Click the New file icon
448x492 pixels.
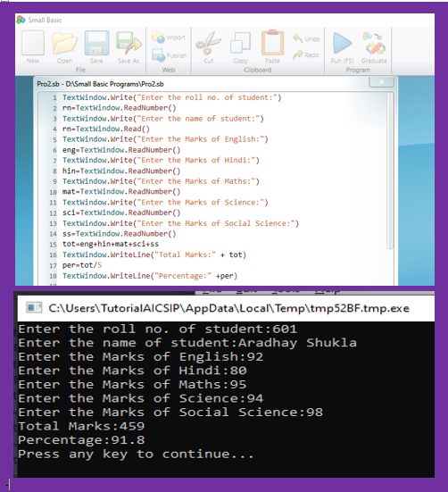(x=33, y=43)
